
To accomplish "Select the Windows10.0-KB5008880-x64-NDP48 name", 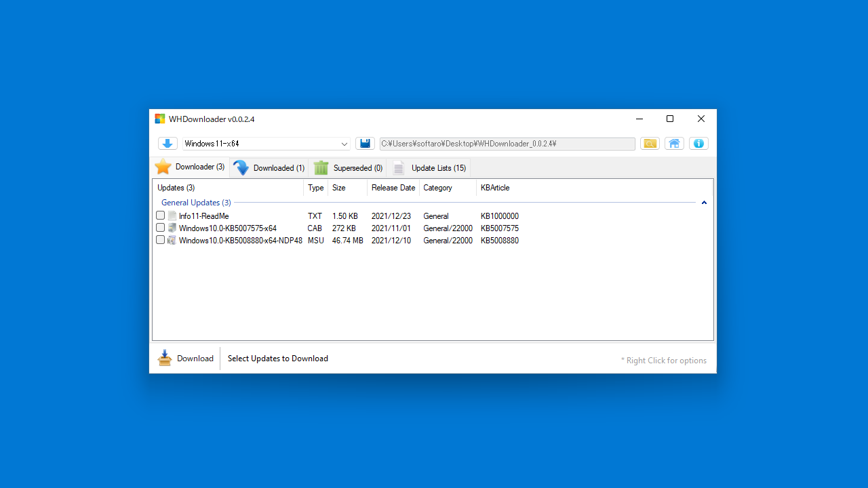I will pyautogui.click(x=241, y=241).
